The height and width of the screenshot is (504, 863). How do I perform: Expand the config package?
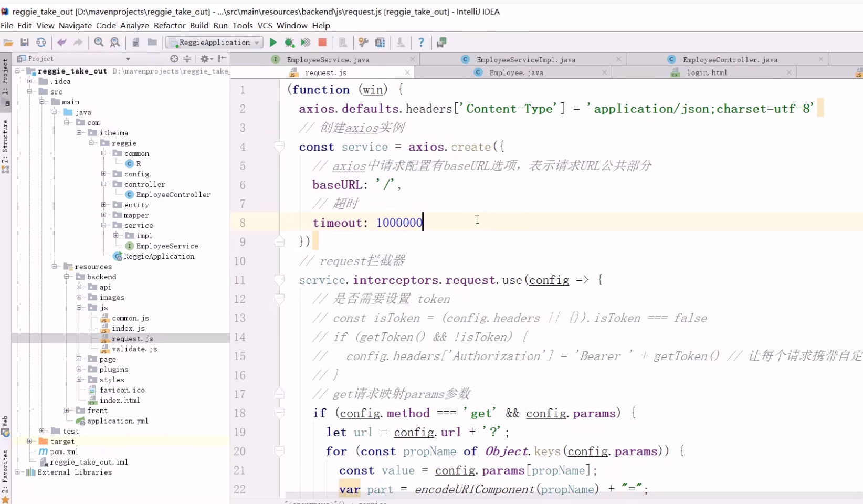[104, 174]
